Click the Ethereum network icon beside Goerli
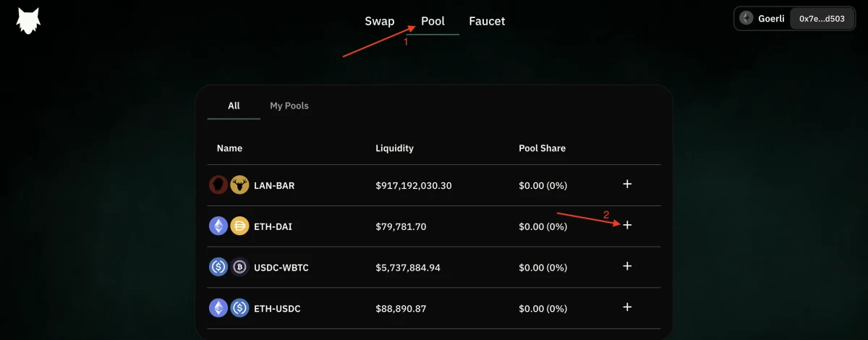Screen dimensions: 868x340 (746, 19)
